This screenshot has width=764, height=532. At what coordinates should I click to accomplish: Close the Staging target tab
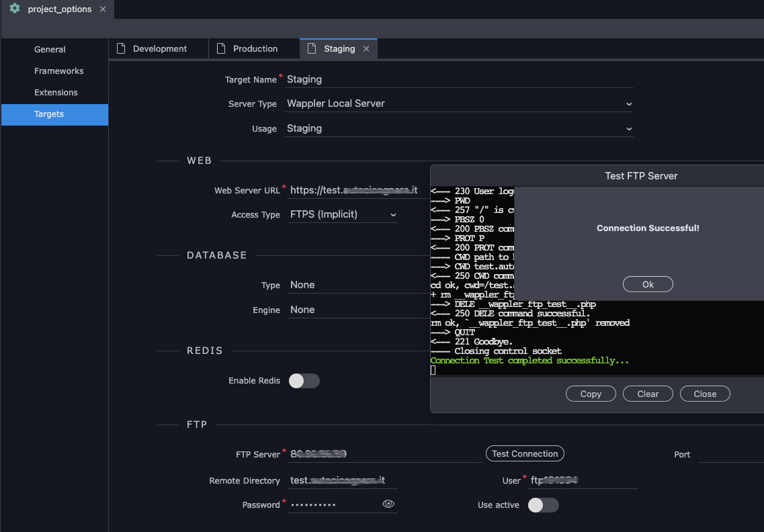366,48
